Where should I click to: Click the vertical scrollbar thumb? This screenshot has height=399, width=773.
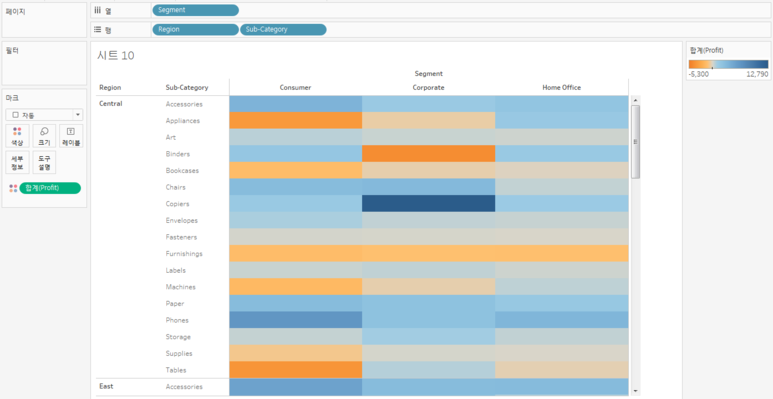635,142
